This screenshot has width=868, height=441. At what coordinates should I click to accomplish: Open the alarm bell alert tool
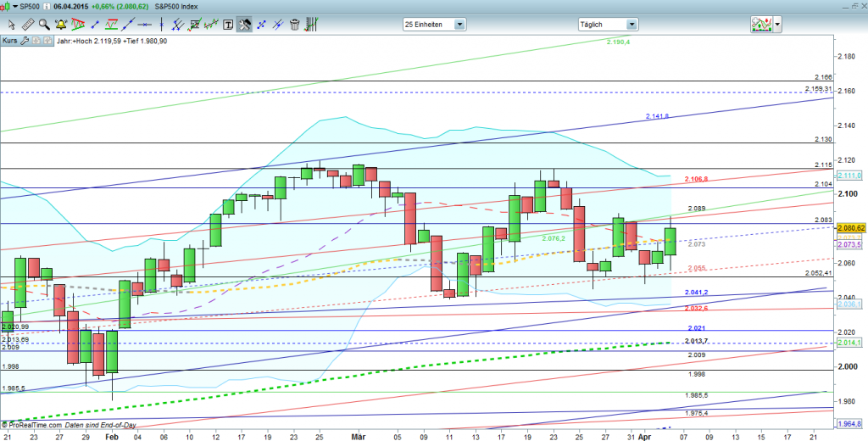tap(60, 25)
